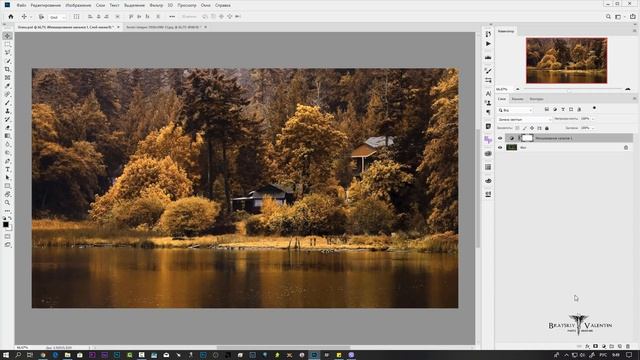Toggle type layer filter in Layers panel

click(563, 109)
